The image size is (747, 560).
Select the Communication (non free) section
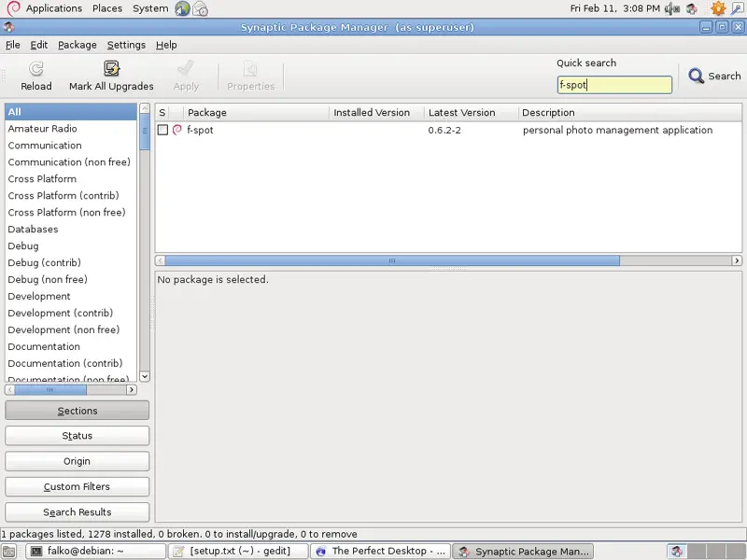click(71, 161)
